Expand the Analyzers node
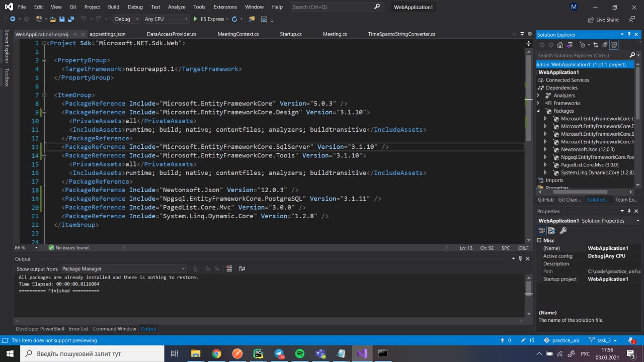Screen dimensions: 644x362 [x=538, y=96]
